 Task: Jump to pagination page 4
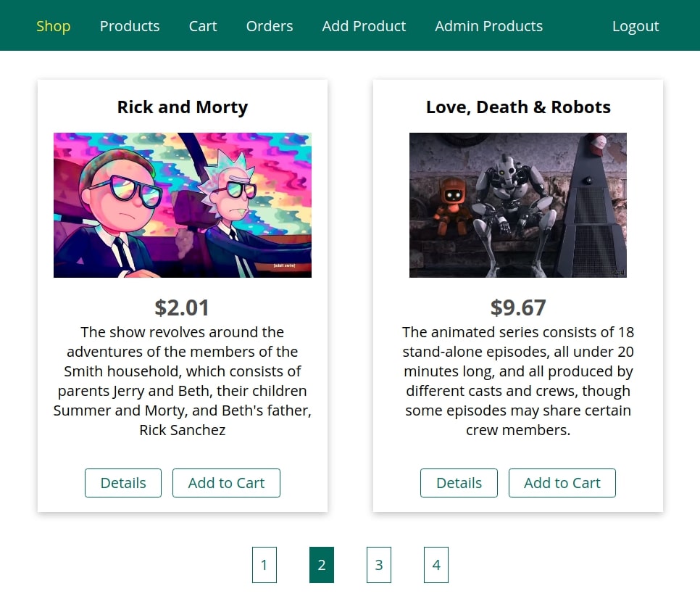[436, 565]
